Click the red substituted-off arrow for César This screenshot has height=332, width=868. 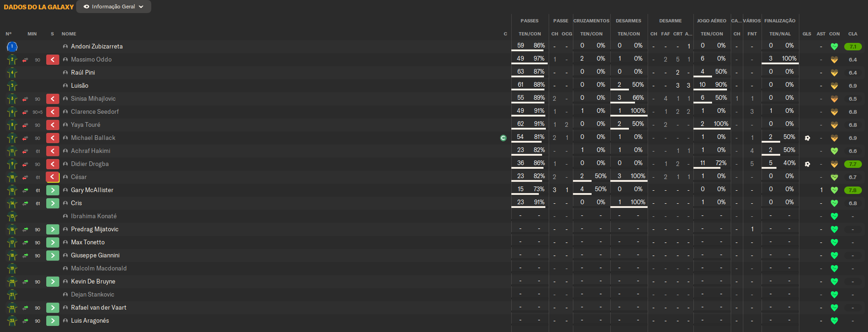53,177
